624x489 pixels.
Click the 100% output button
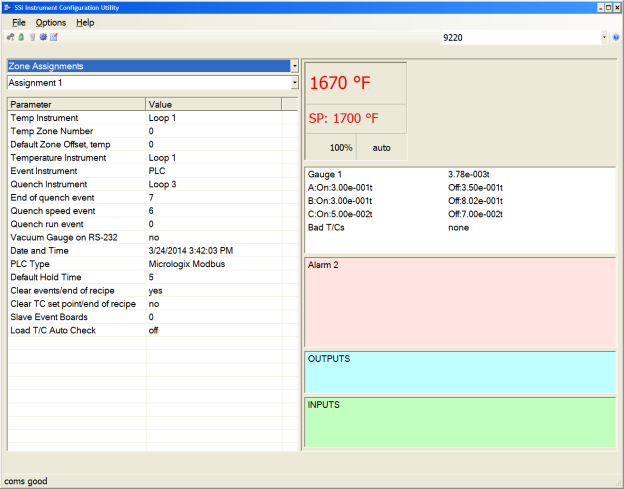tap(342, 147)
